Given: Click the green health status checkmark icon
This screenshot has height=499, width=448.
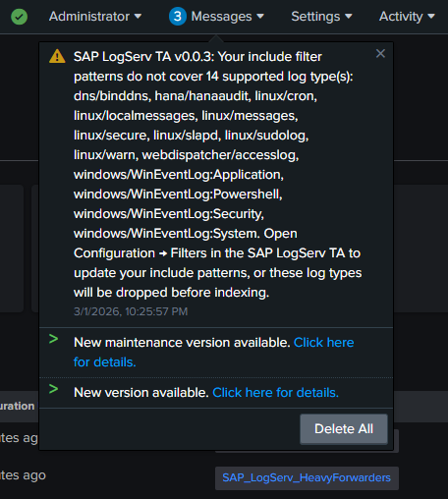Looking at the screenshot, I should coord(19,17).
